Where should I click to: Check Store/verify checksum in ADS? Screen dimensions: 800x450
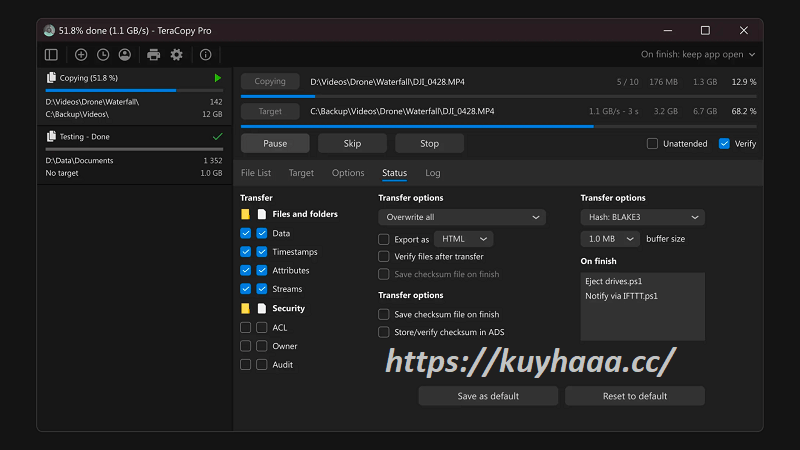384,332
